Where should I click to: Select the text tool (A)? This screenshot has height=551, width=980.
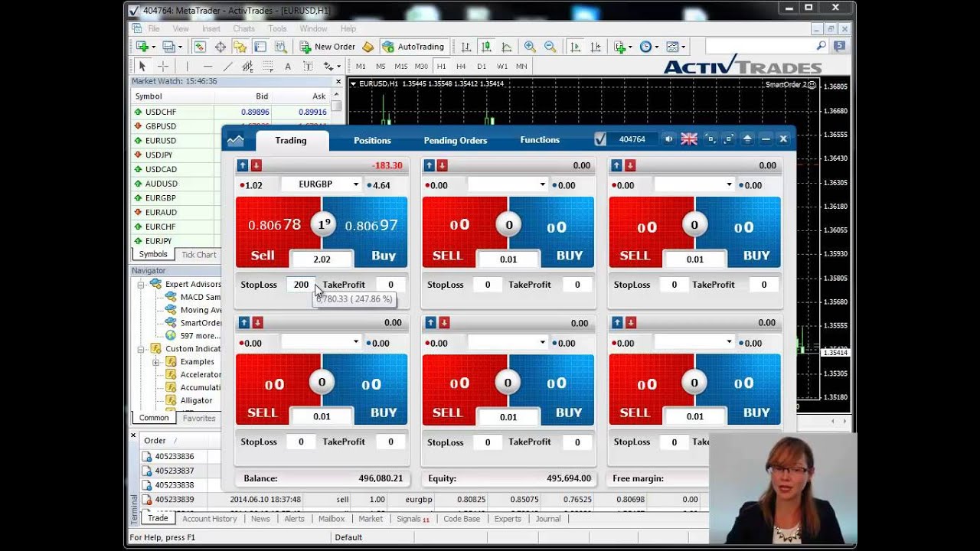[288, 66]
